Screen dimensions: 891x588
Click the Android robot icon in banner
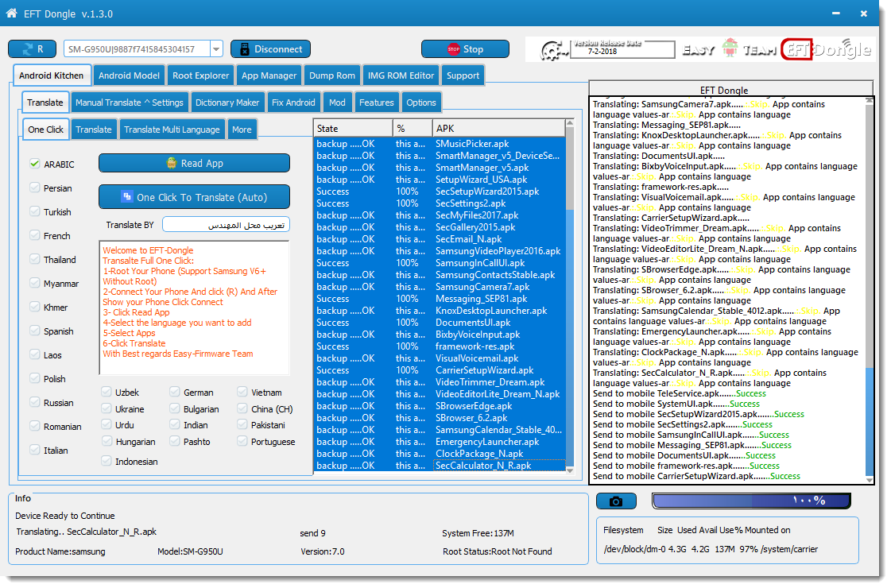pos(730,48)
